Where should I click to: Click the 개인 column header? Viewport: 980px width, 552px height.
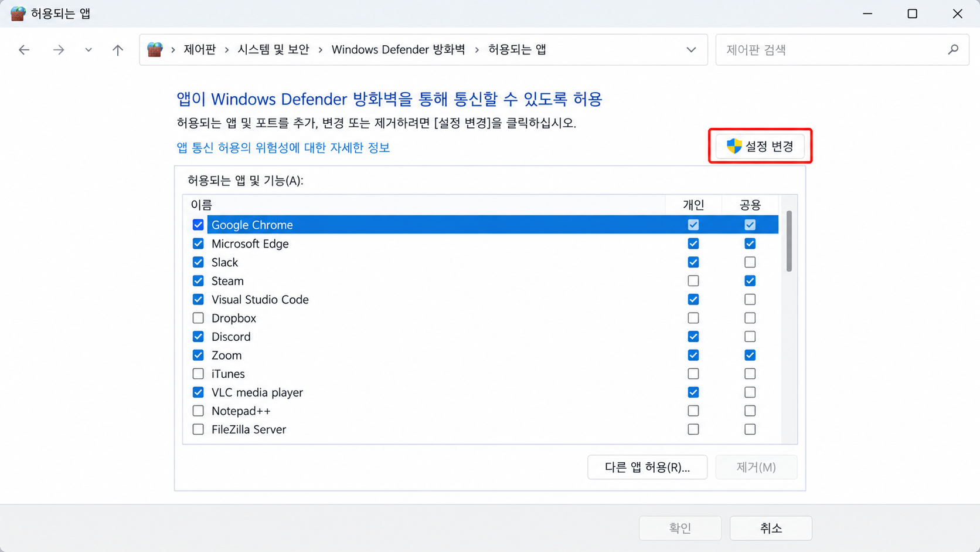693,205
